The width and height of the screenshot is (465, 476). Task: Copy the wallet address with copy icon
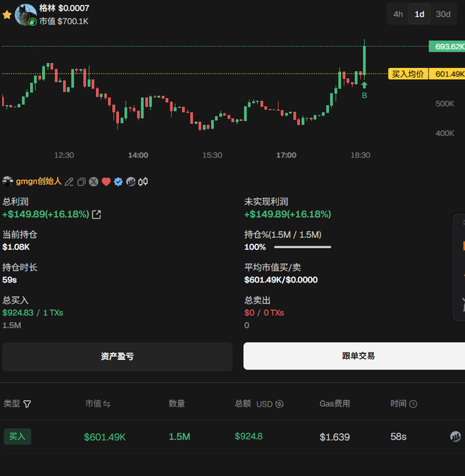click(81, 182)
